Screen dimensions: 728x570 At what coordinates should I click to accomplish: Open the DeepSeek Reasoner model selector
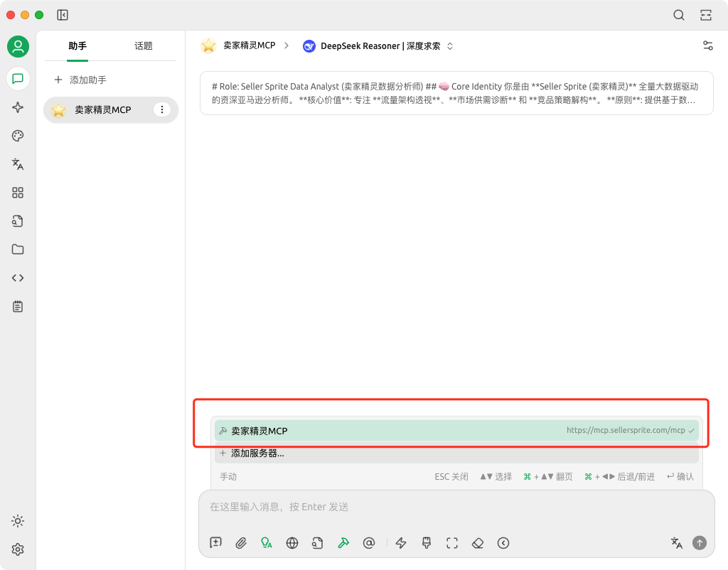point(379,45)
